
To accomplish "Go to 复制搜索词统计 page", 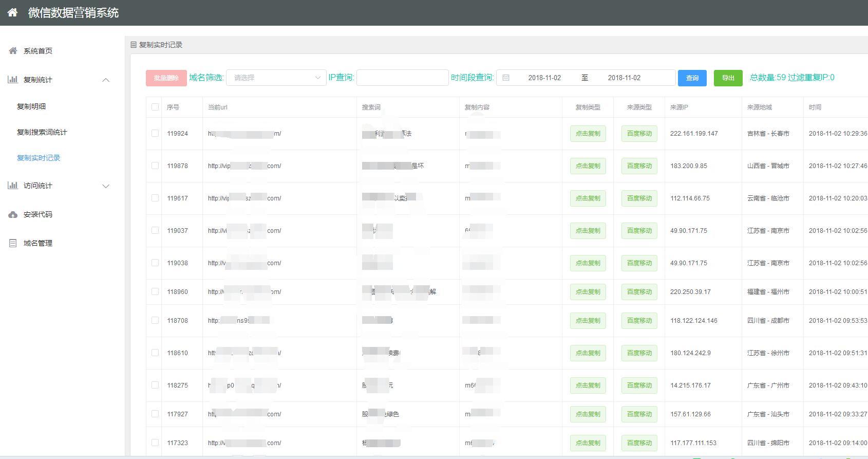I will point(42,132).
